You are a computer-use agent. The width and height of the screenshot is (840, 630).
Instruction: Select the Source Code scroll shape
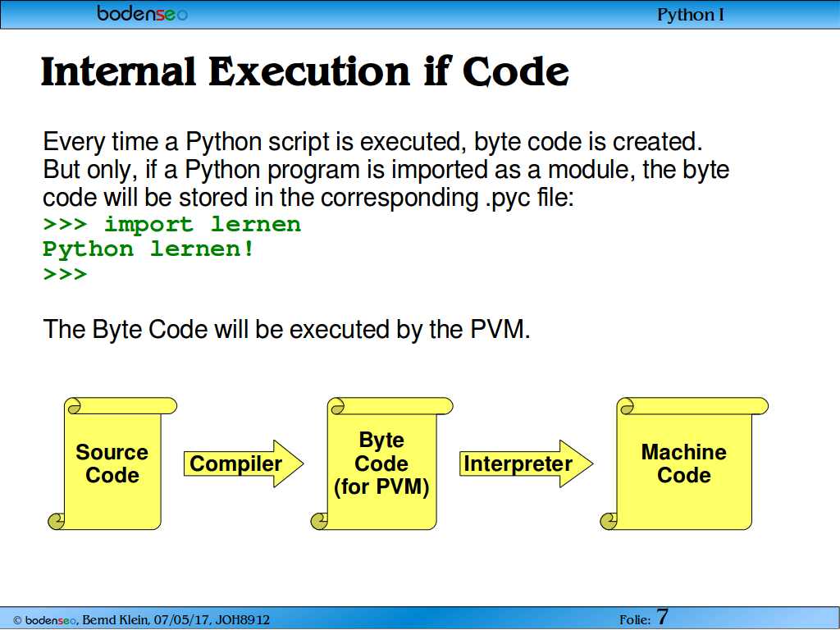[x=112, y=464]
